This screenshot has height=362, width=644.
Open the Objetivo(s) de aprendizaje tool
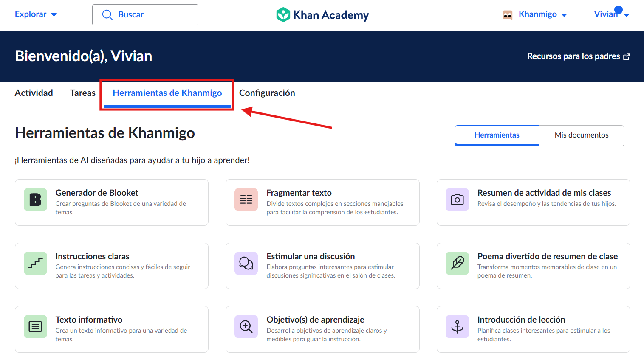tap(322, 329)
